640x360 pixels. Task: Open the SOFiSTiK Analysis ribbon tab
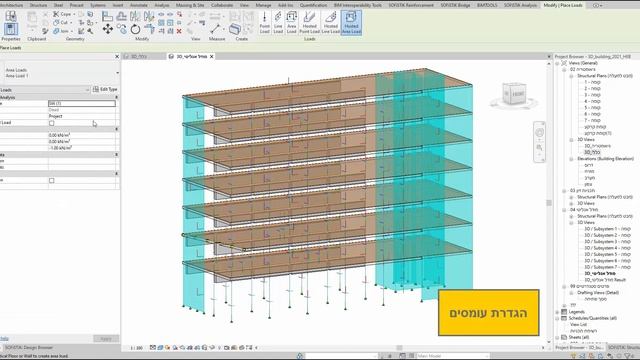pos(520,5)
